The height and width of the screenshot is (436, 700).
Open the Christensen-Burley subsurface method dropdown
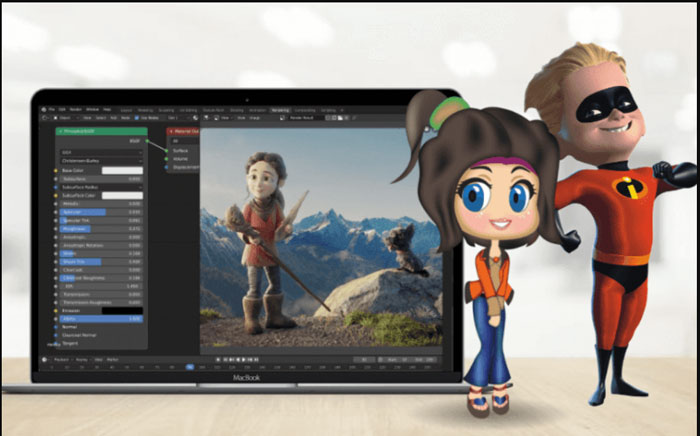101,161
